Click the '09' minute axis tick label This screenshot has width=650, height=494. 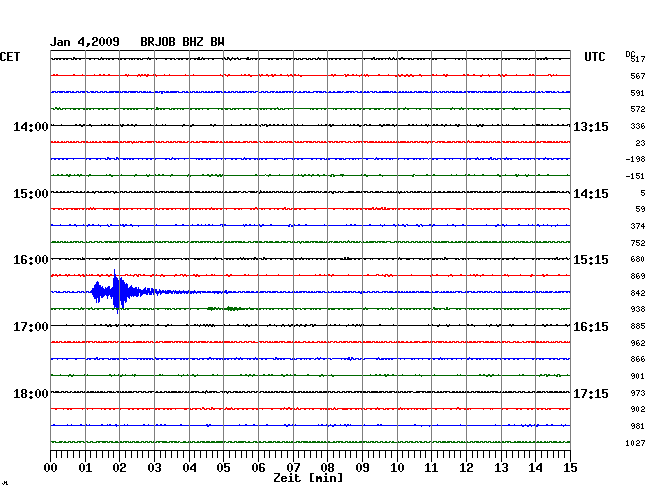362,468
